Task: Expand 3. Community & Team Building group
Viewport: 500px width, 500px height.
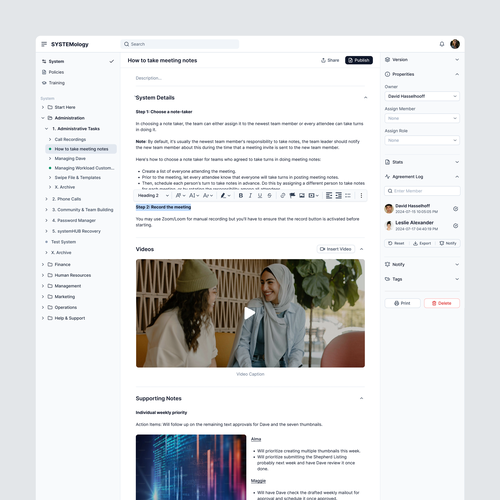Action: pyautogui.click(x=46, y=210)
